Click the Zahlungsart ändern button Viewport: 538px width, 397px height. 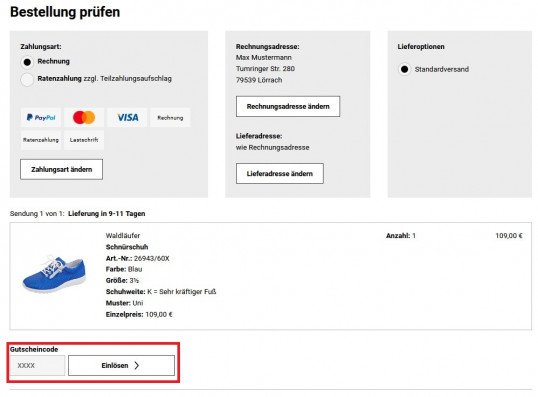pyautogui.click(x=61, y=169)
